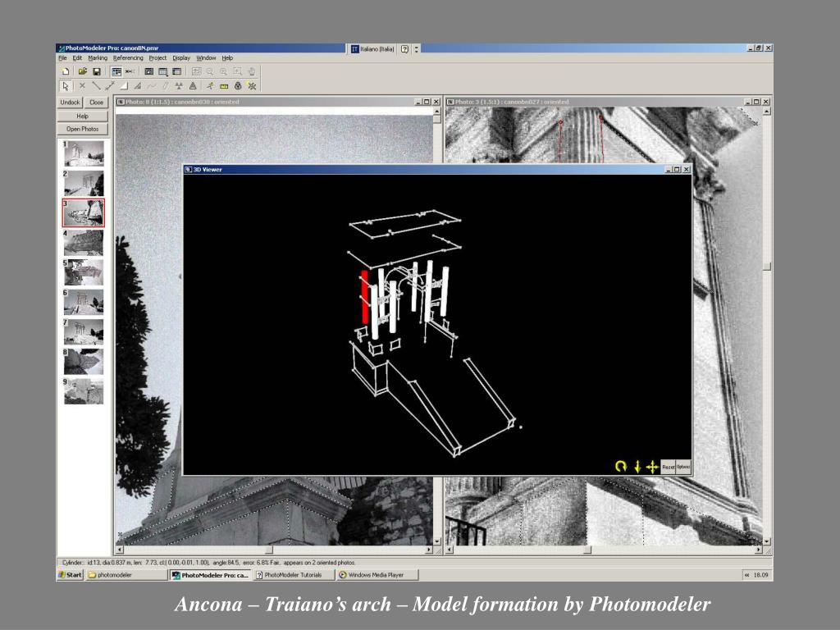Click the four-way pan icon in 3D Viewer
This screenshot has width=840, height=630.
click(652, 467)
